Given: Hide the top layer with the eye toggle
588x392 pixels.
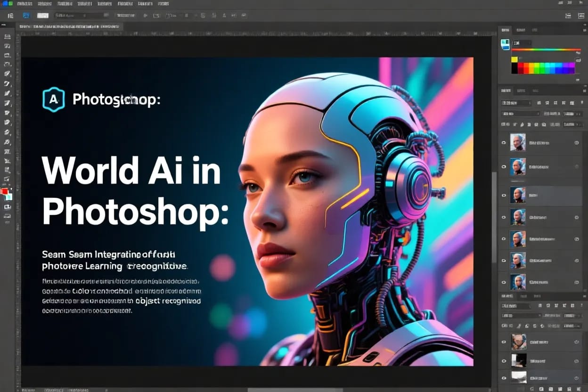Looking at the screenshot, I should coord(503,142).
